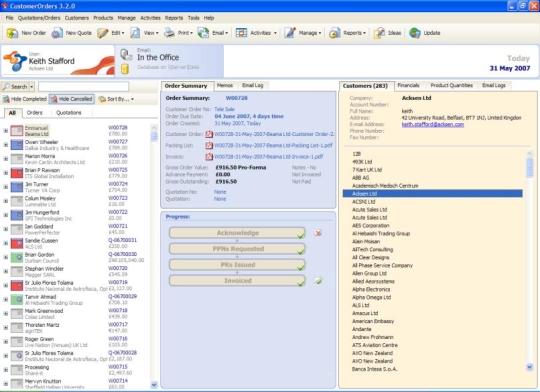Toggle the Invoiced progress step
The image size is (540, 392).
point(237,280)
